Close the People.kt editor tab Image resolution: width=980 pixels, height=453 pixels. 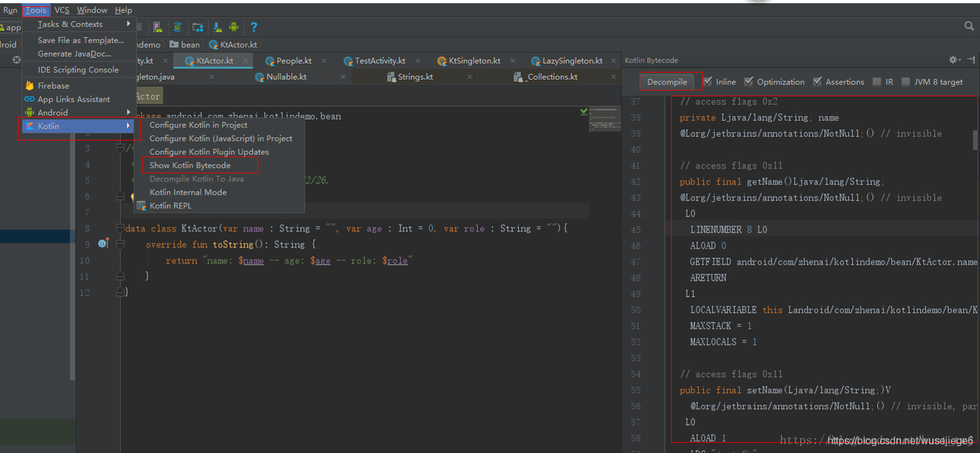[323, 61]
